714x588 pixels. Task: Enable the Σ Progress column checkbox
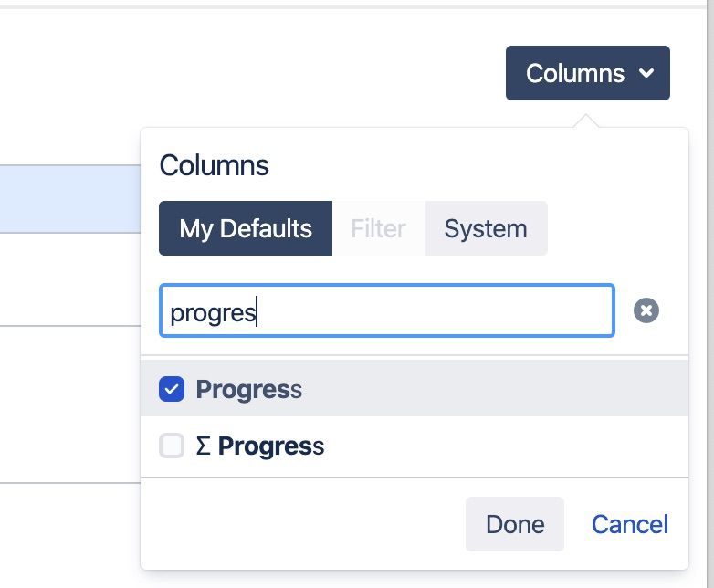(172, 446)
